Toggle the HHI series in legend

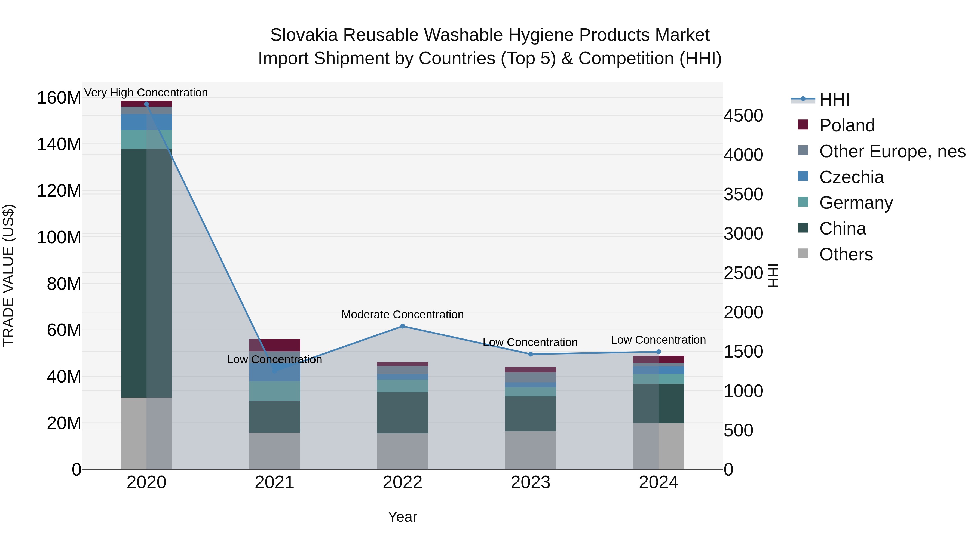point(820,100)
